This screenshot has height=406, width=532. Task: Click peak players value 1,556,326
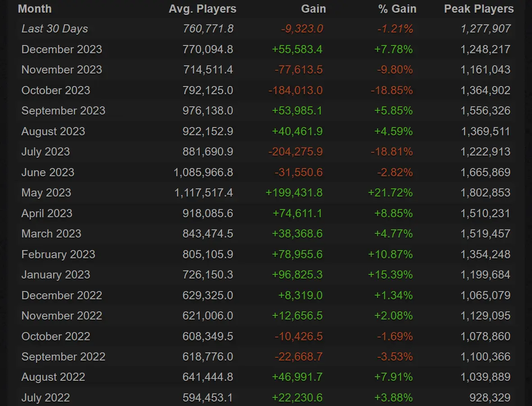click(485, 111)
